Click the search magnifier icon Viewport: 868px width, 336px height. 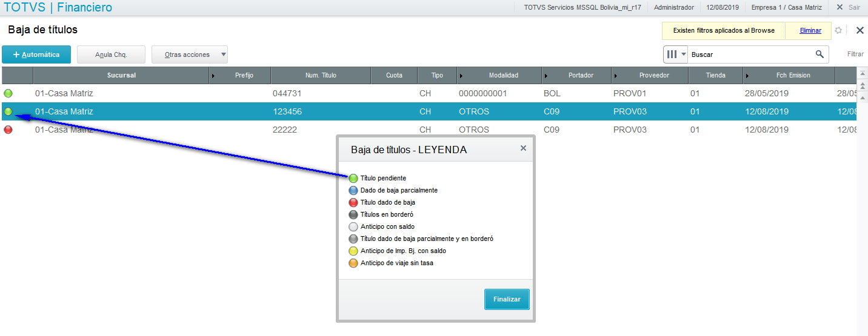[x=820, y=54]
